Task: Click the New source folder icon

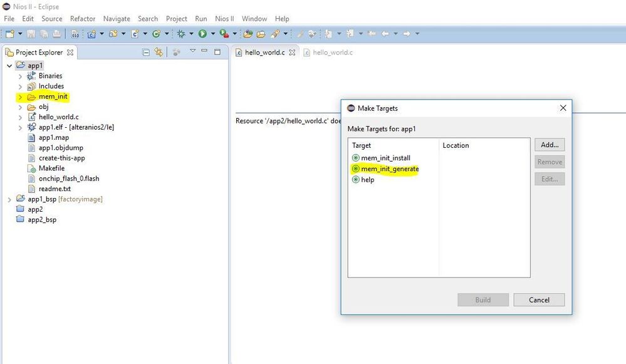Action: (113, 34)
